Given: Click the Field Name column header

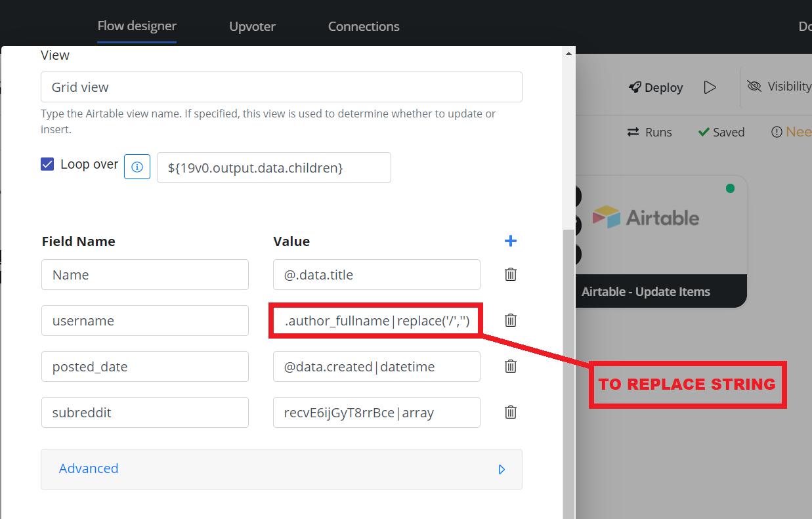Looking at the screenshot, I should 78,241.
